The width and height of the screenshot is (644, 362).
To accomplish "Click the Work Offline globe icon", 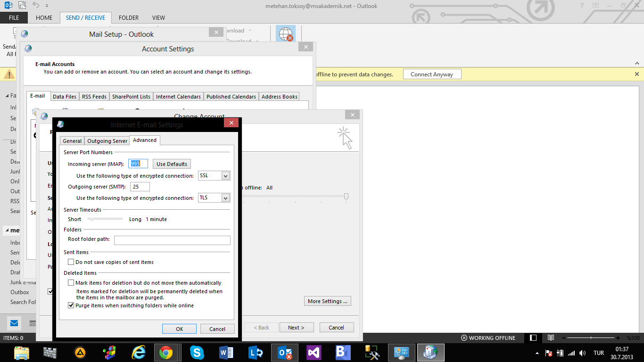I will (x=286, y=34).
